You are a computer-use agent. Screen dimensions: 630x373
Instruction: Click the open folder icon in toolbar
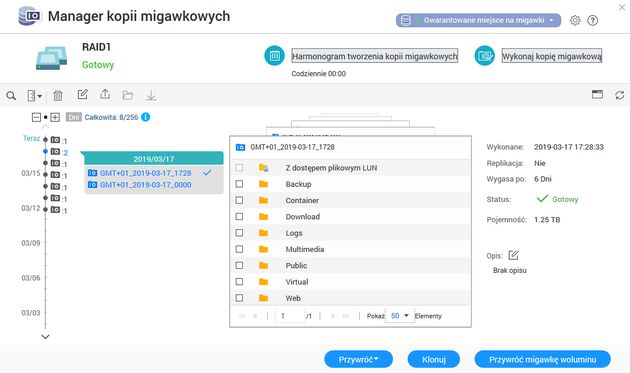pos(128,95)
